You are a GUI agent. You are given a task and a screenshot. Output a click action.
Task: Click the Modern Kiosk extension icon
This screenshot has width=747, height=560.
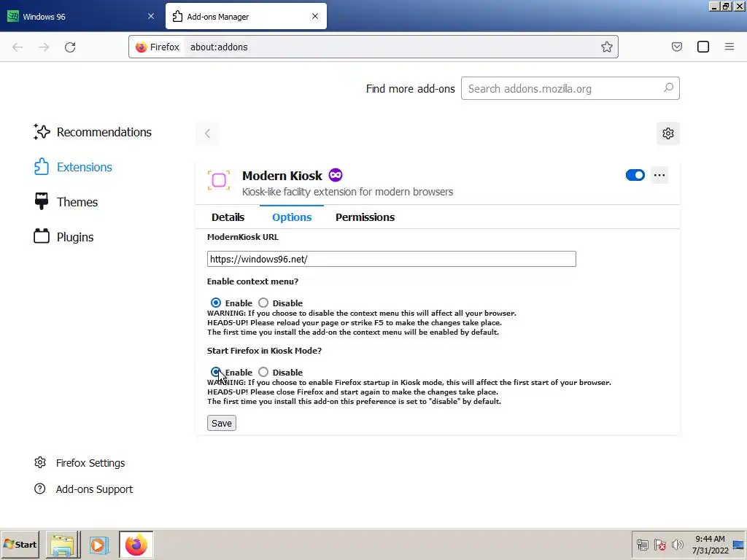(x=219, y=181)
